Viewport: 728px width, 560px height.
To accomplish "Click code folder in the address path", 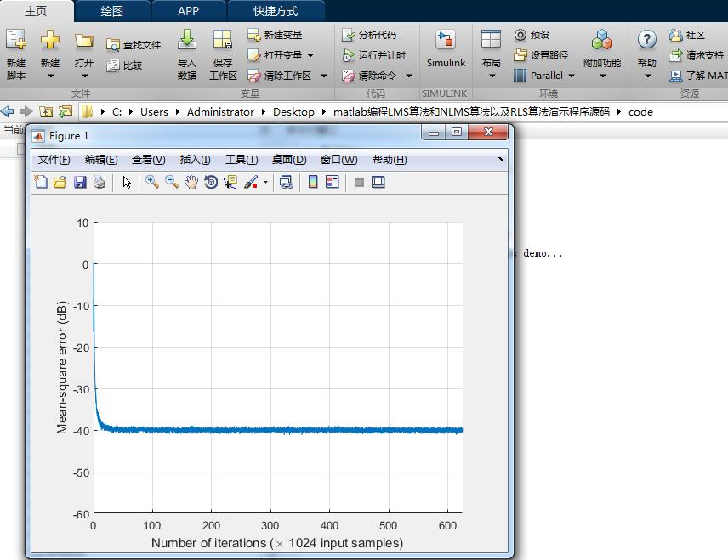I will (x=640, y=112).
